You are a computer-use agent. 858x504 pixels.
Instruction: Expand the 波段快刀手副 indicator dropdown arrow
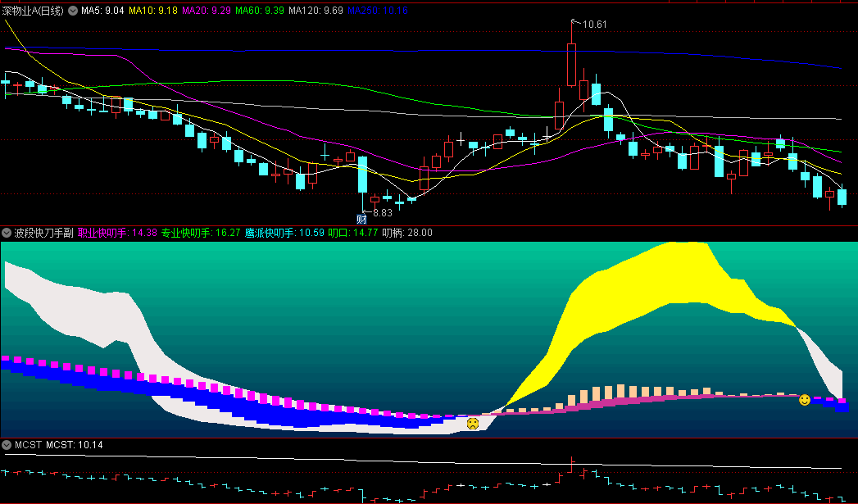click(7, 233)
